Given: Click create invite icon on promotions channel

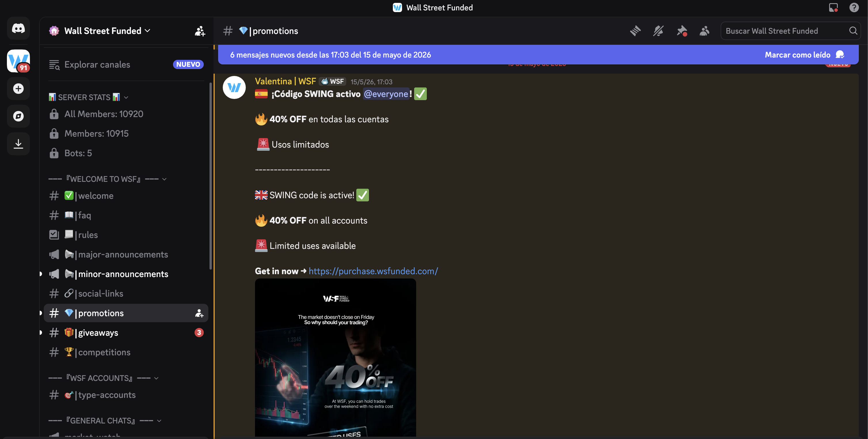Looking at the screenshot, I should [199, 313].
